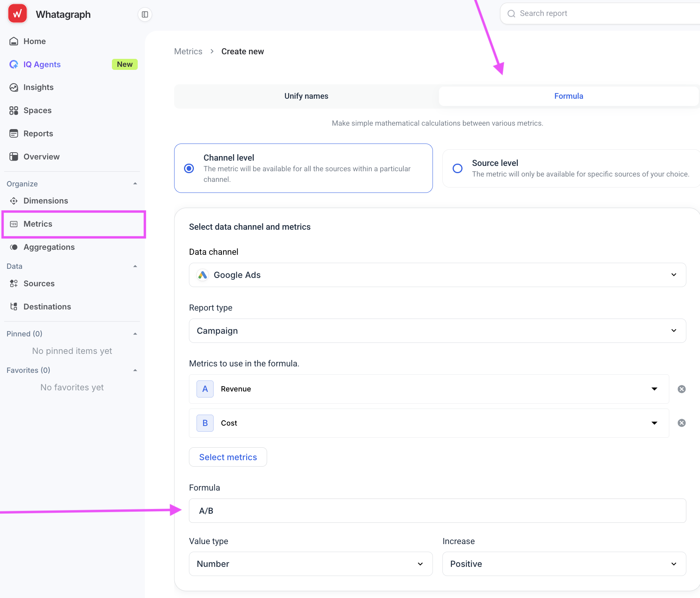
Task: Open Dimensions in the sidebar
Action: [x=46, y=201]
